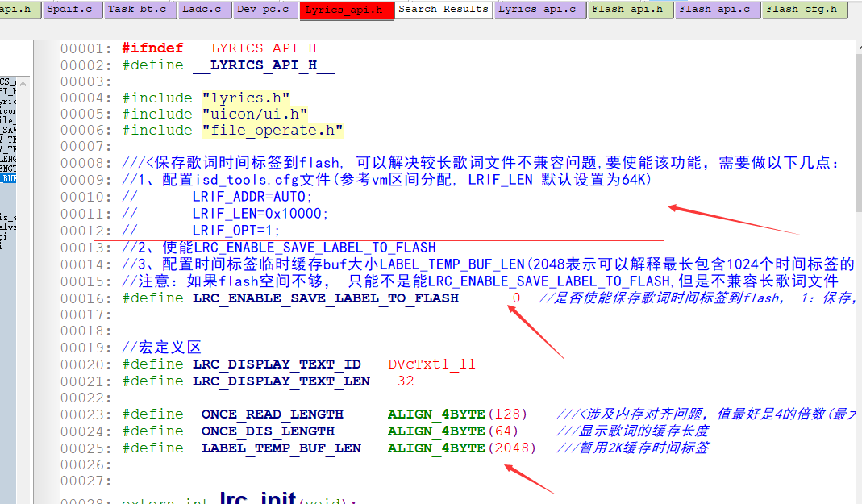Click __LYRICS_API_H__ on the #ifndef line
862x504 pixels.
[x=264, y=48]
